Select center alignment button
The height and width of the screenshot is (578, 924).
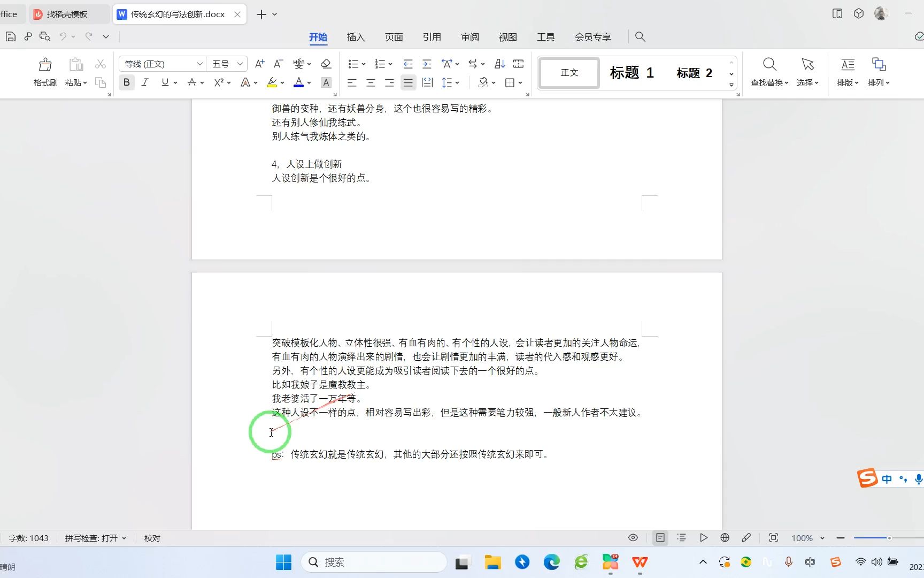coord(371,82)
